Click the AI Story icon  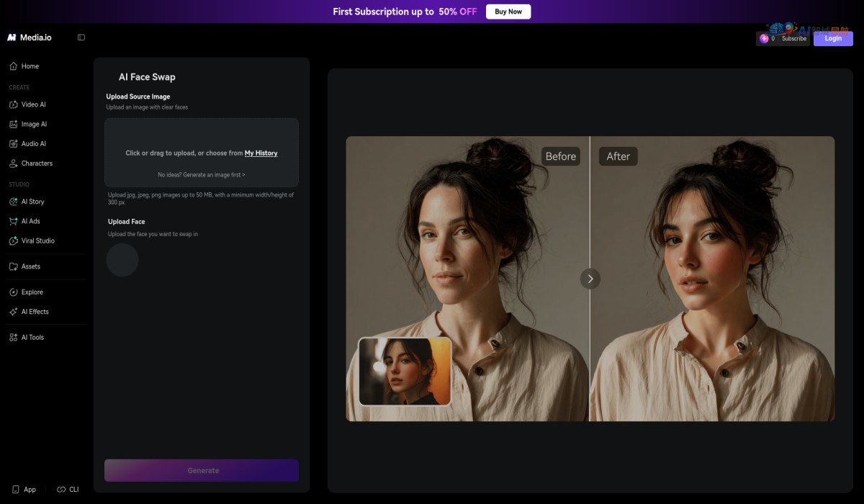pos(14,202)
